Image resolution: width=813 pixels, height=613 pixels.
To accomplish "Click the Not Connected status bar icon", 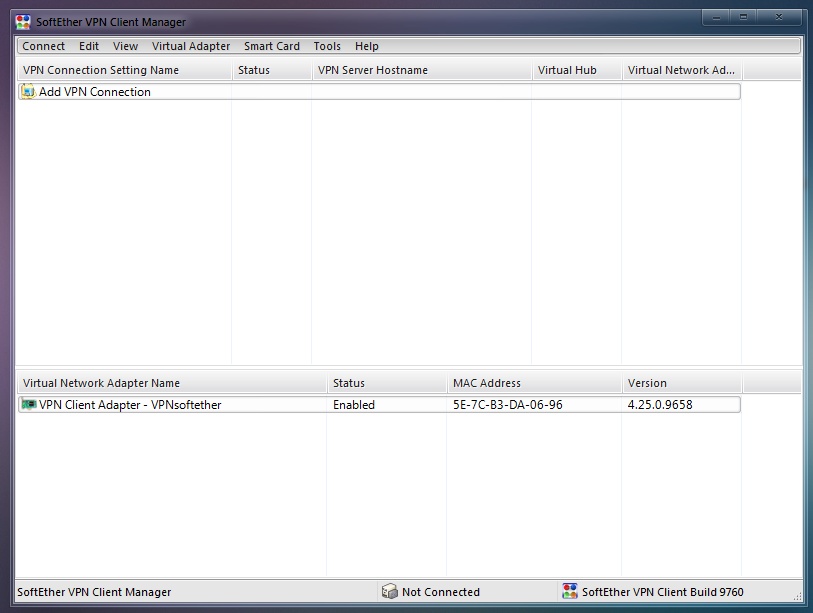I will point(389,591).
